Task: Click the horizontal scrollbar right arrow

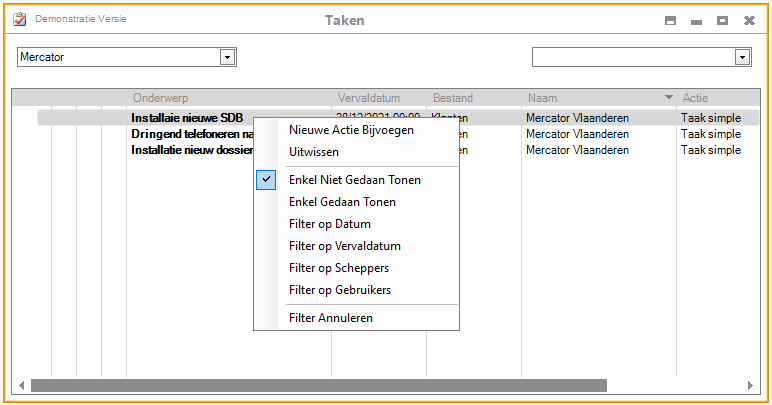Action: click(x=751, y=386)
